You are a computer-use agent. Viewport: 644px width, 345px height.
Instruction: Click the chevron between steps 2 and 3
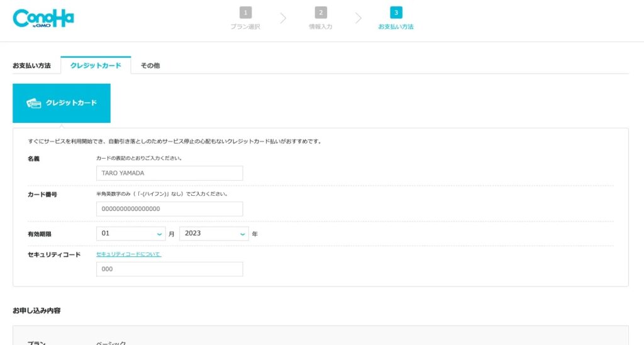[x=358, y=18]
